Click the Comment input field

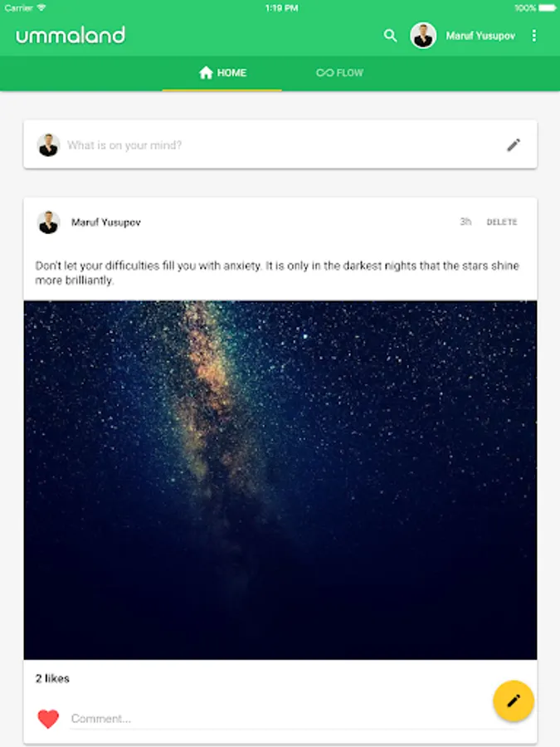tap(293, 719)
